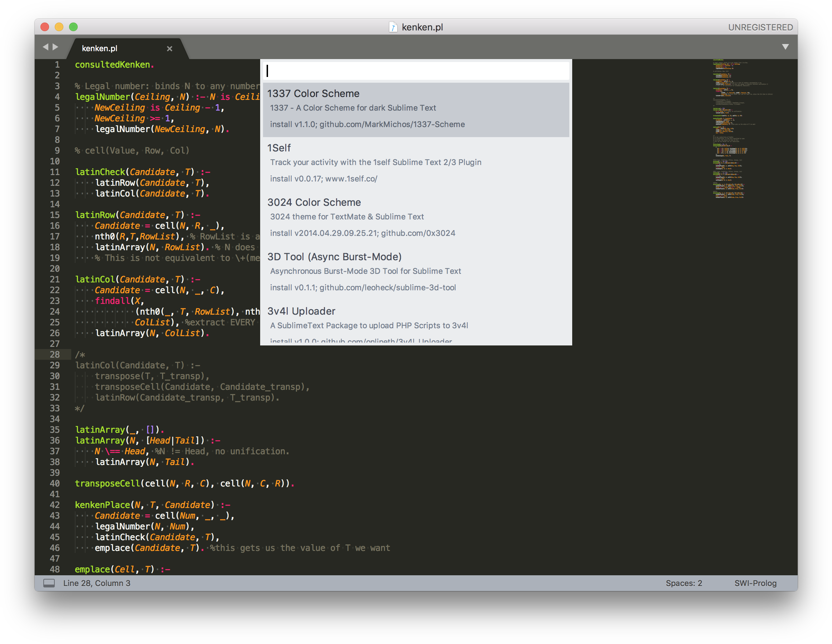Click 'Asynchronous Burst-Mode 3D Tool for Sublime Text'
The width and height of the screenshot is (832, 644).
coord(365,271)
